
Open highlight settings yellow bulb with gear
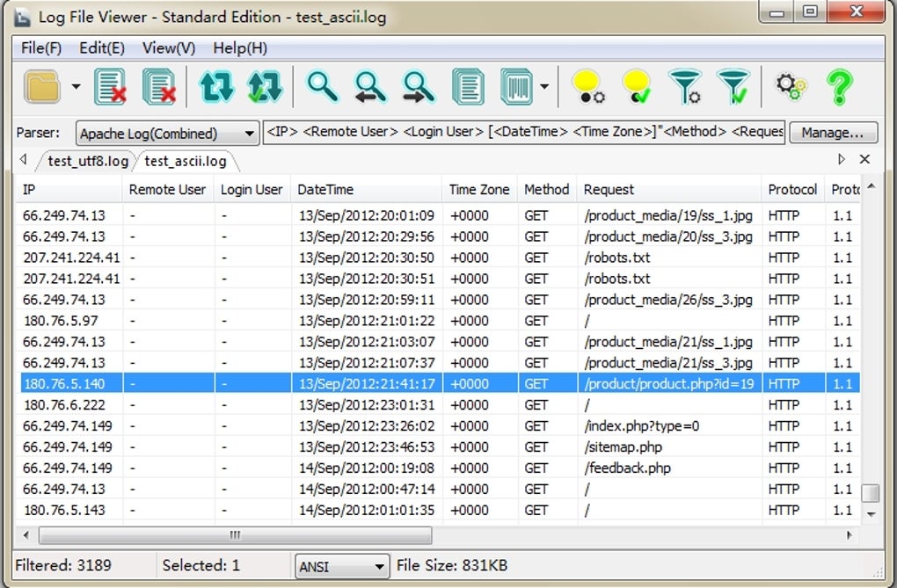[x=588, y=87]
